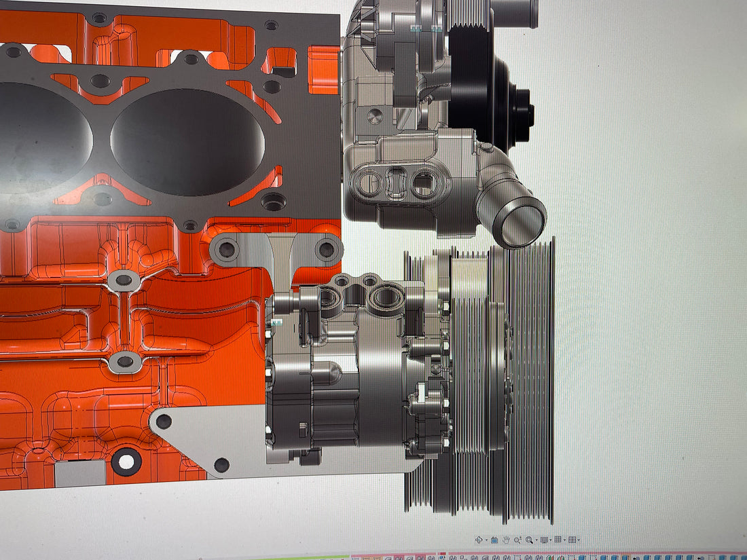Screen dimensions: 747x560
Task: Select the Zoom tool with plus sign
Action: (517, 540)
